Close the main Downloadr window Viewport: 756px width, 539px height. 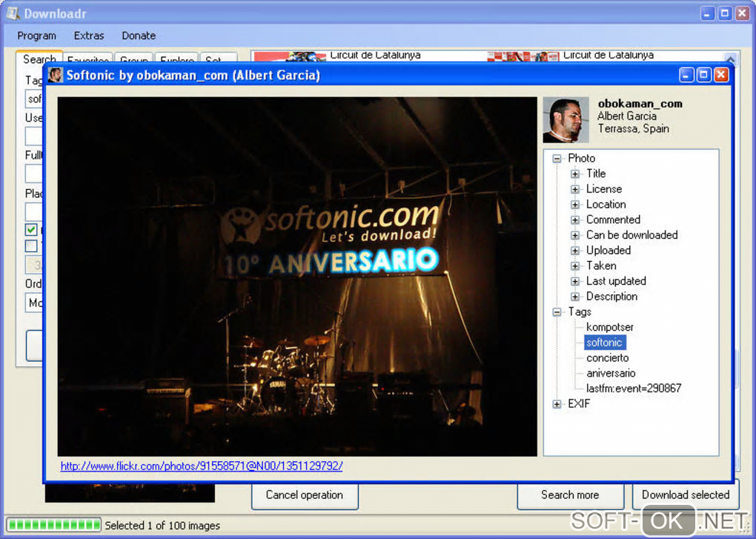[x=742, y=13]
